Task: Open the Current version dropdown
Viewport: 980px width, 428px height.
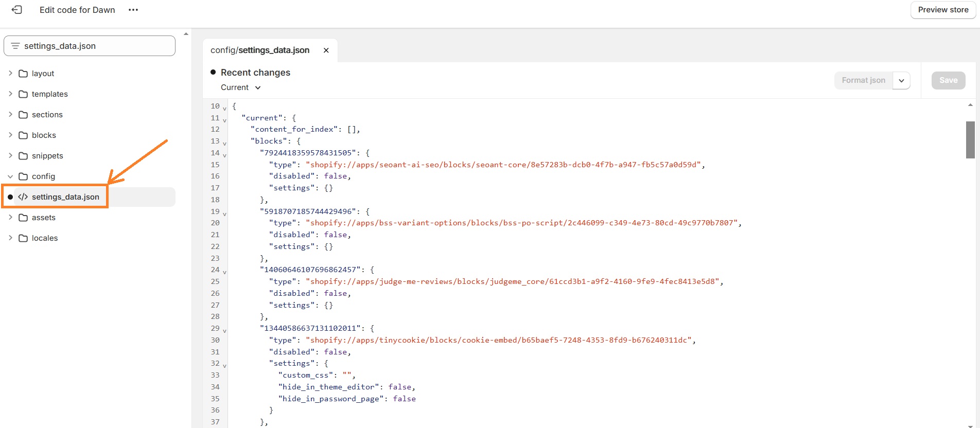Action: (241, 87)
